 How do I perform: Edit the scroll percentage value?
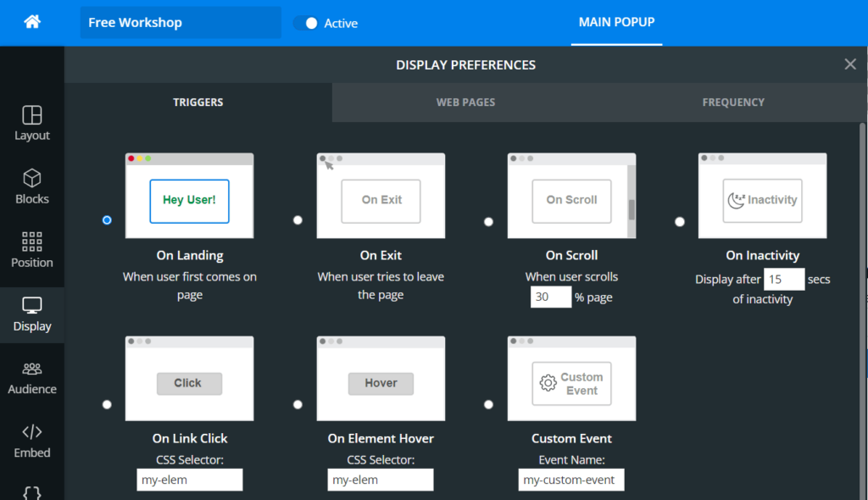[551, 297]
